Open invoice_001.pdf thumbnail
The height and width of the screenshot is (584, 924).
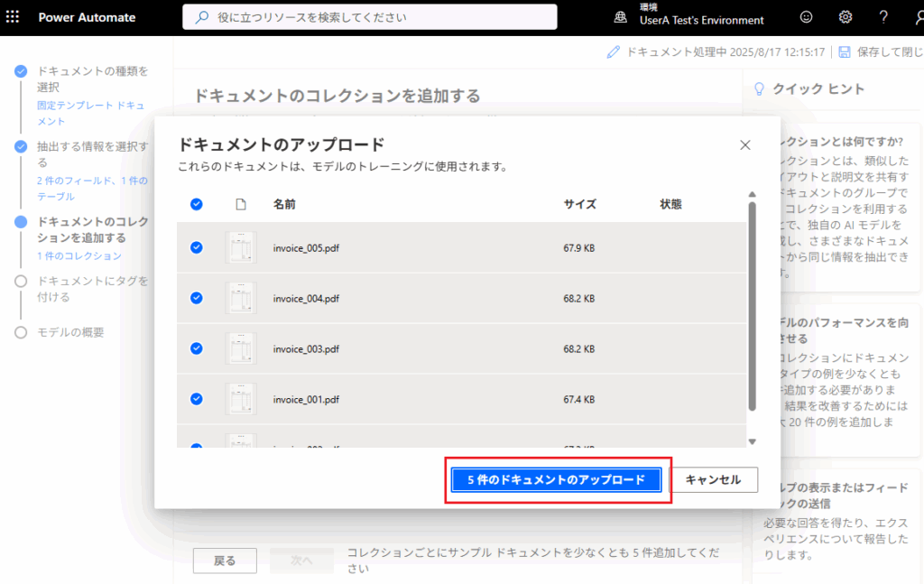pyautogui.click(x=240, y=399)
